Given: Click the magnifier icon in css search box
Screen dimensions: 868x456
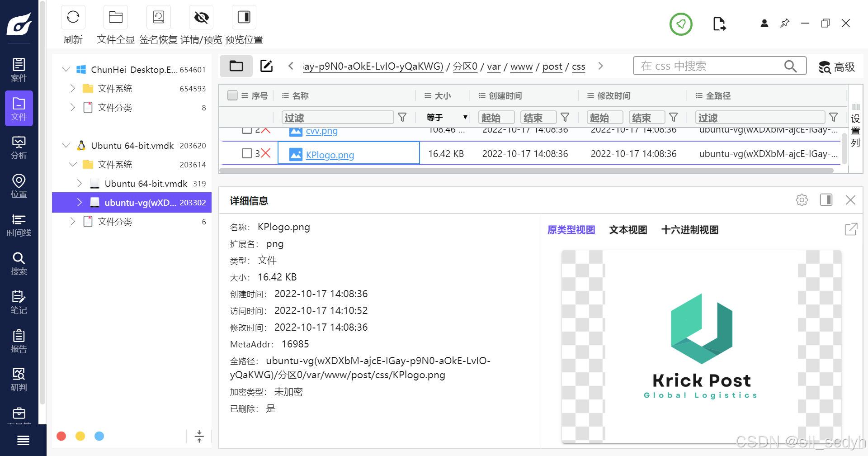Looking at the screenshot, I should (790, 66).
